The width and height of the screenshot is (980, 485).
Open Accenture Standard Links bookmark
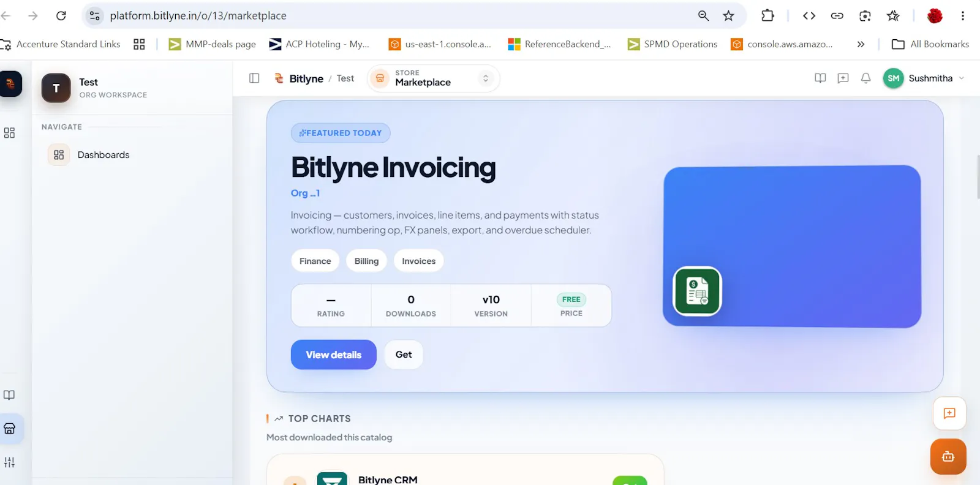pos(61,44)
